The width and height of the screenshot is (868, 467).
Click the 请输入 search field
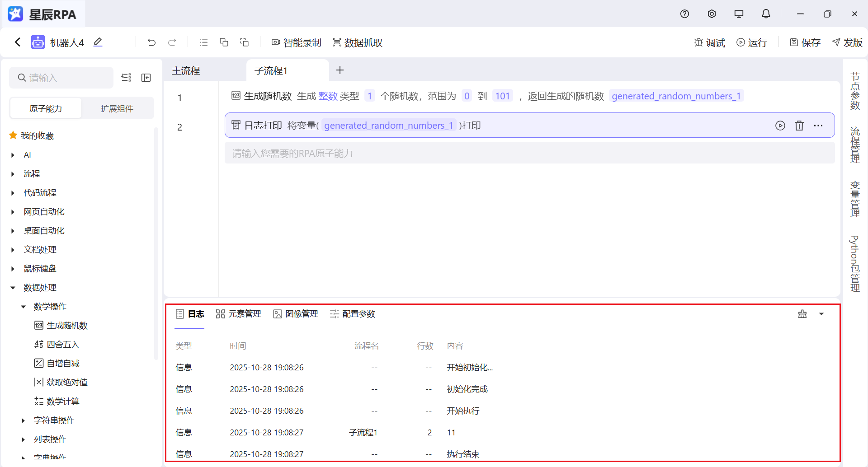click(x=66, y=78)
